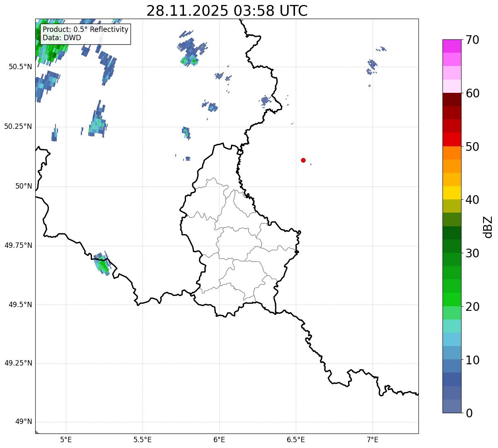Screen dimensions: 498x448
Task: Pick the bright green colorbar segment above 20
Action: click(x=452, y=300)
